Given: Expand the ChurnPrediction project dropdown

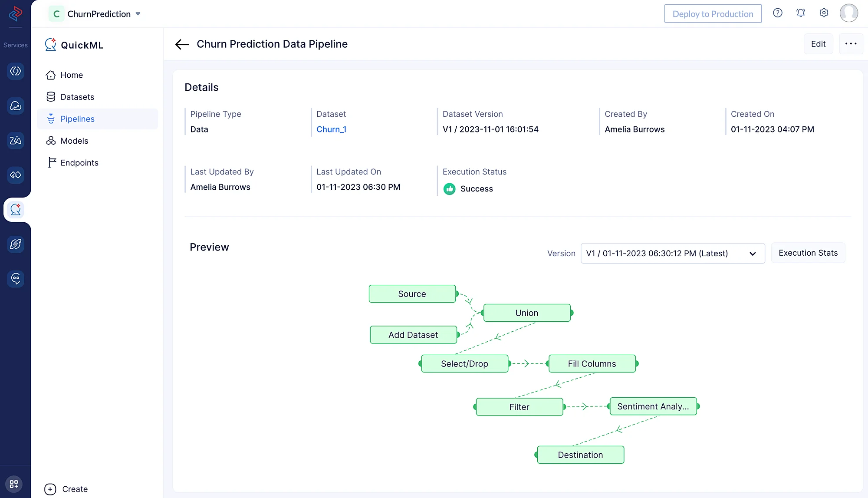Looking at the screenshot, I should click(x=138, y=14).
